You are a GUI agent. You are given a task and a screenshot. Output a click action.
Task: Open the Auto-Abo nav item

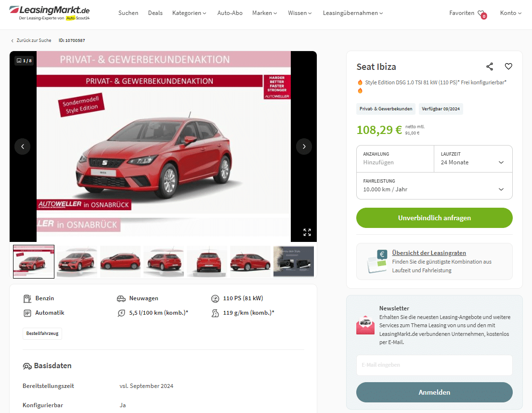(230, 13)
